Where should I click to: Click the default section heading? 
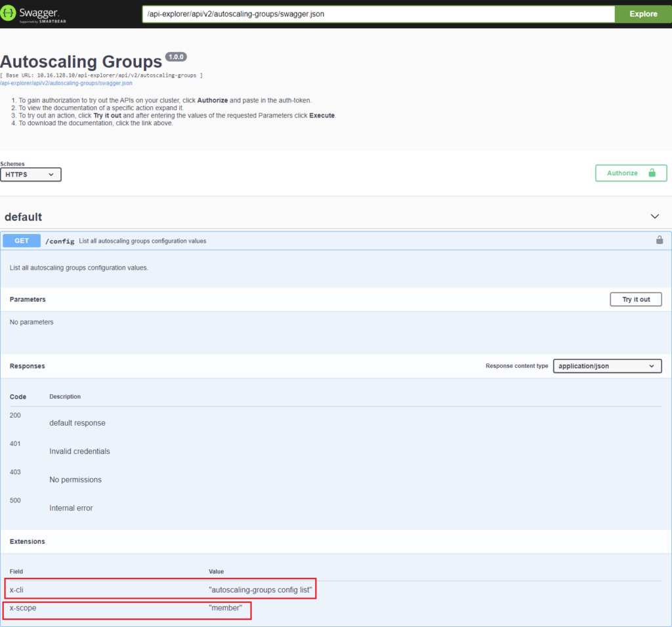tap(23, 217)
